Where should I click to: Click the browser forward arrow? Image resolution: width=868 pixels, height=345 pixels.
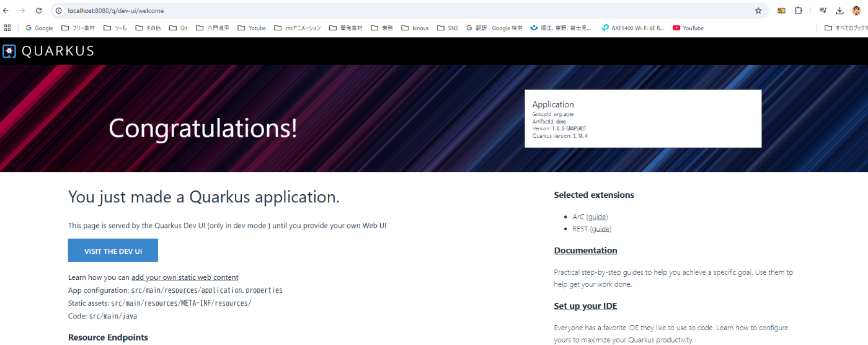pos(22,11)
